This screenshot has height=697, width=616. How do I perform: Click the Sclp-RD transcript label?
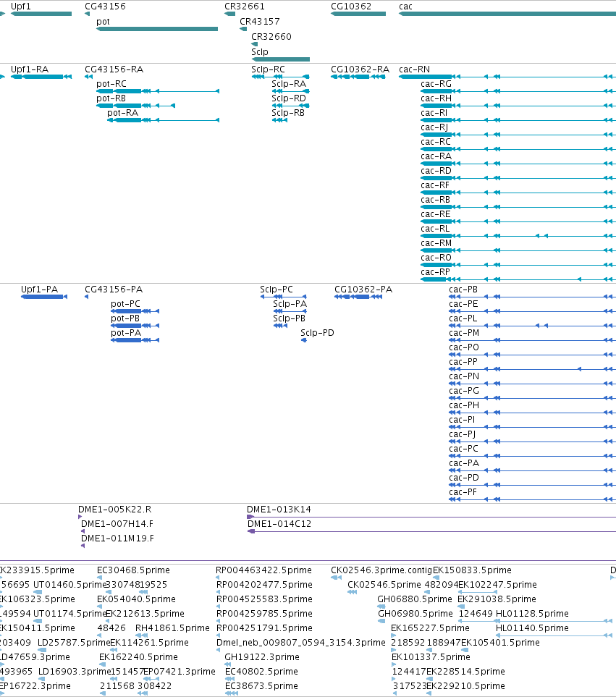click(x=289, y=98)
